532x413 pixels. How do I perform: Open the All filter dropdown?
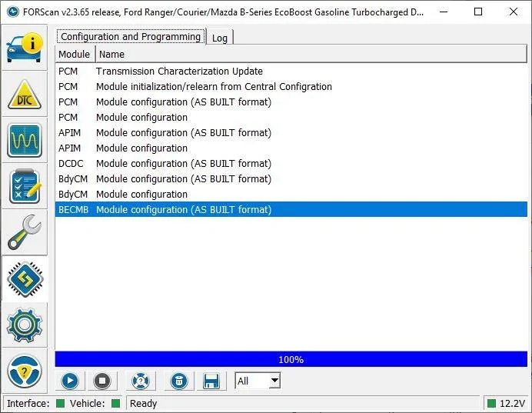click(x=258, y=381)
